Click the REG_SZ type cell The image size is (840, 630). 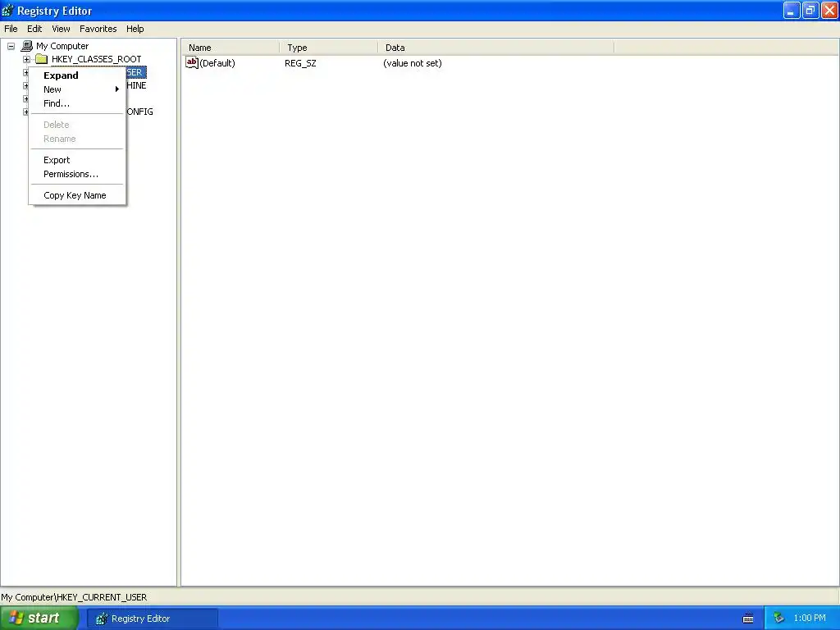(x=300, y=63)
